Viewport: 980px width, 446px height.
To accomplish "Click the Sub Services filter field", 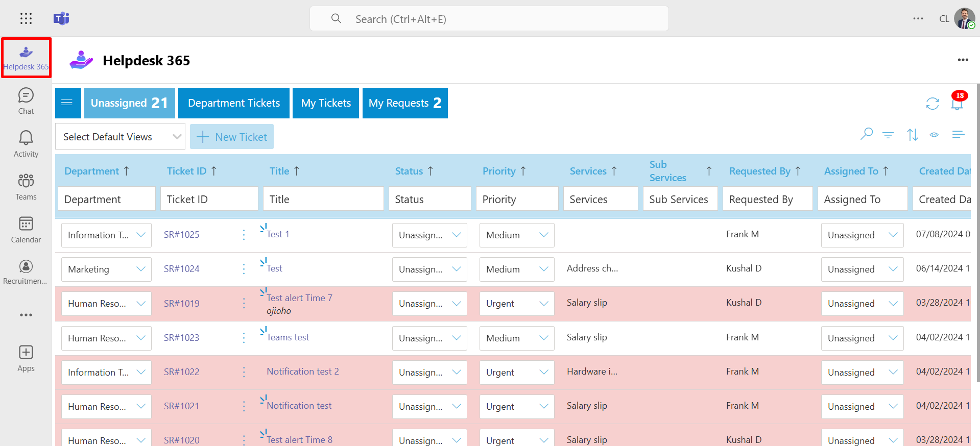I will [680, 199].
